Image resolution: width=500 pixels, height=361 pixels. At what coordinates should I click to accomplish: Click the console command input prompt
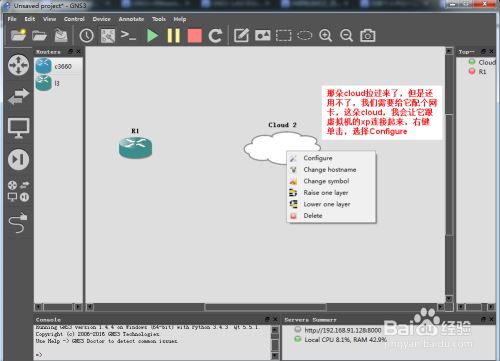coord(39,355)
